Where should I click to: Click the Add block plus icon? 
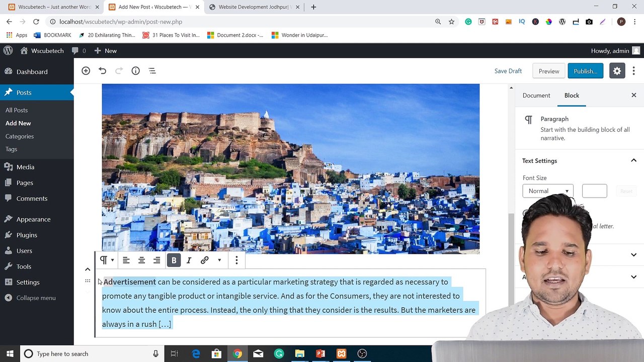(x=86, y=71)
